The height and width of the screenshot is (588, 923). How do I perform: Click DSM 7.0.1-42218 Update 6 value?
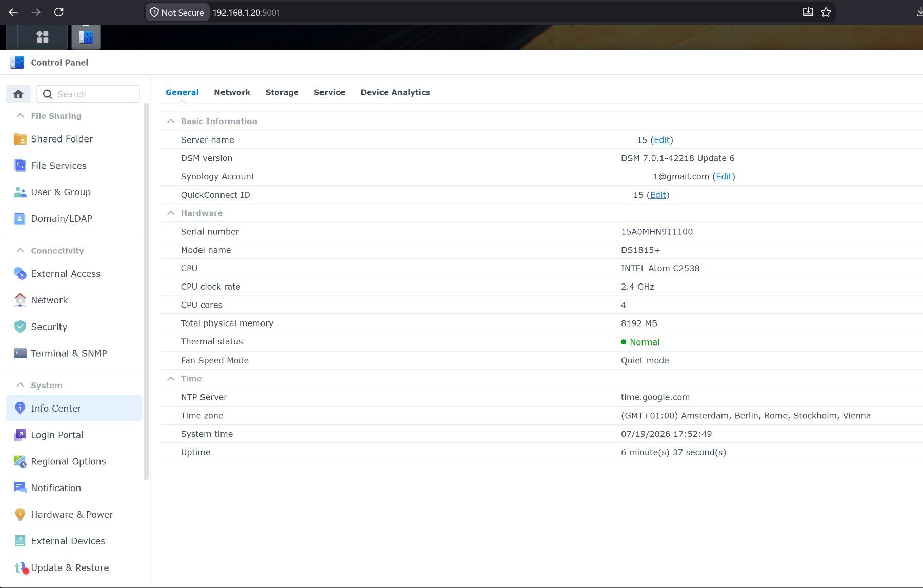677,158
